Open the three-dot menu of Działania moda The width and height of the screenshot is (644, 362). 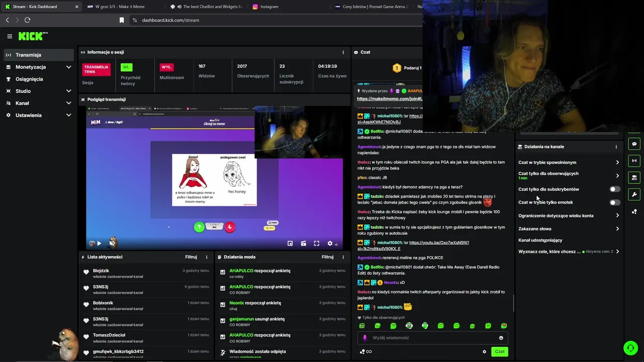pos(343,257)
